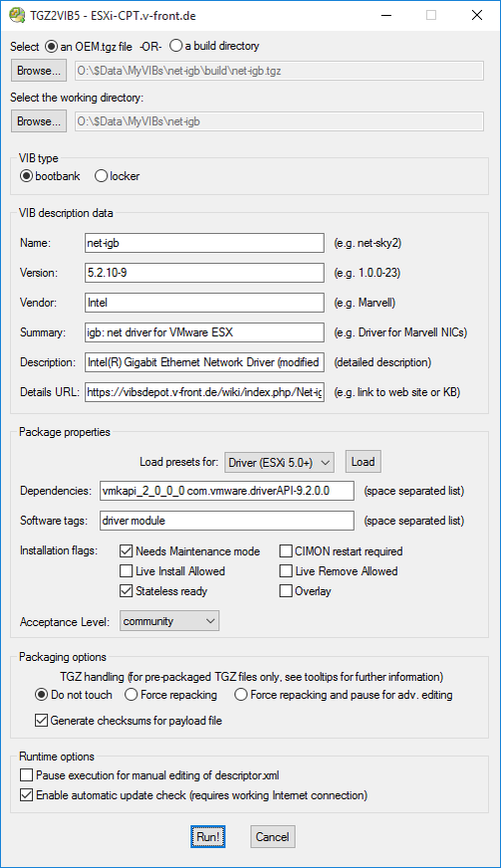Click the Software tags input field
501x868 pixels.
point(227,521)
